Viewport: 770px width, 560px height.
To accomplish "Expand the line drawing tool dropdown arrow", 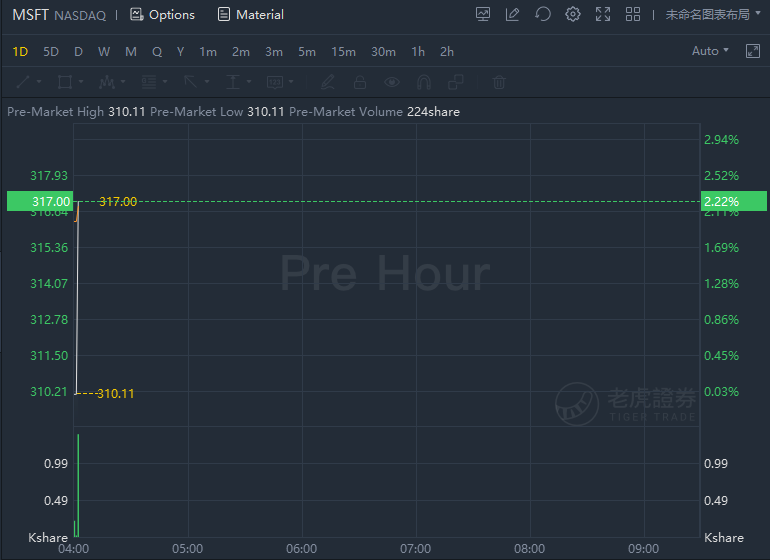I will click(x=39, y=82).
